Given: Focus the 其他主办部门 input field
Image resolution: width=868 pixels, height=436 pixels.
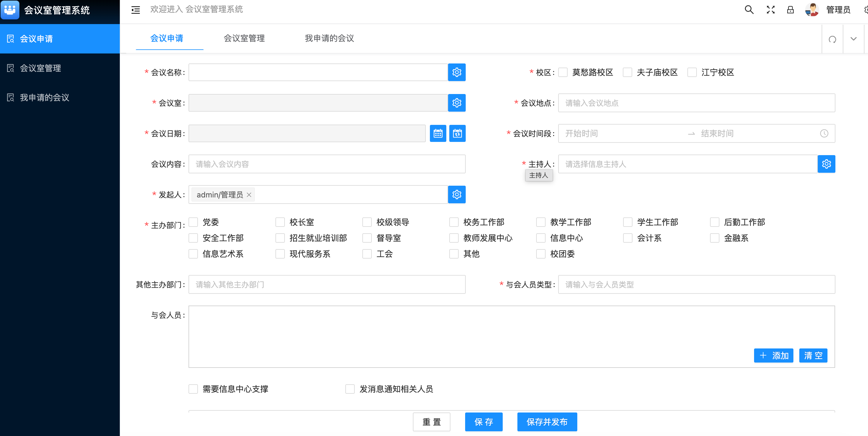Looking at the screenshot, I should [x=327, y=285].
